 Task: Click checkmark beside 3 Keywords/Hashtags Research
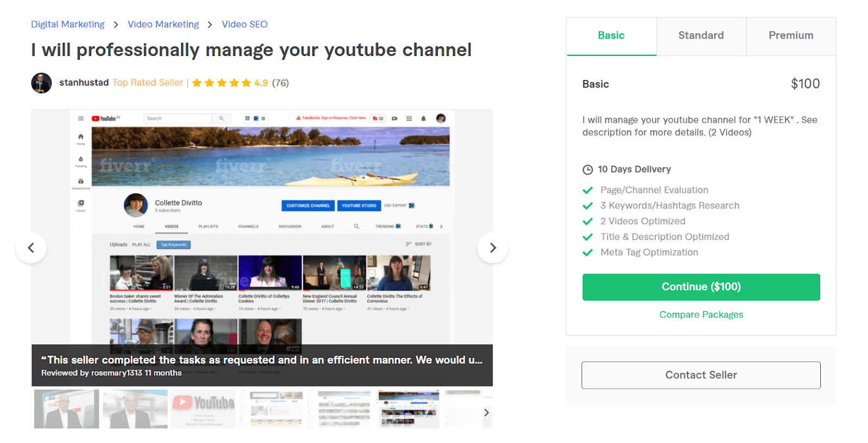(x=588, y=206)
